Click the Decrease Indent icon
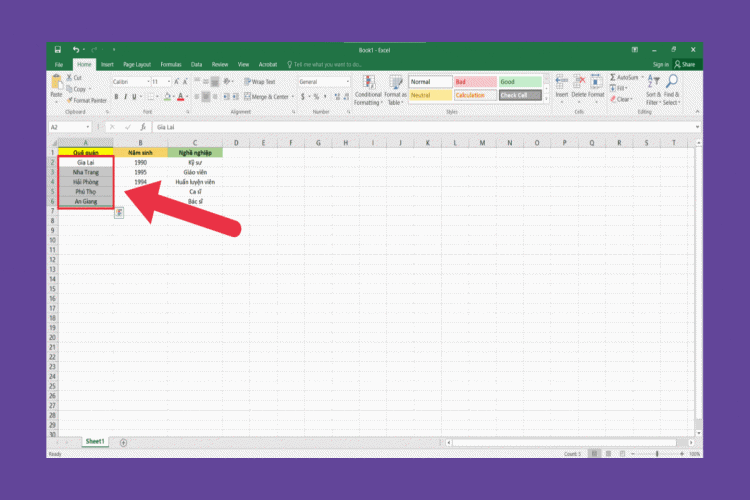Screen dimensions: 750x500 226,97
